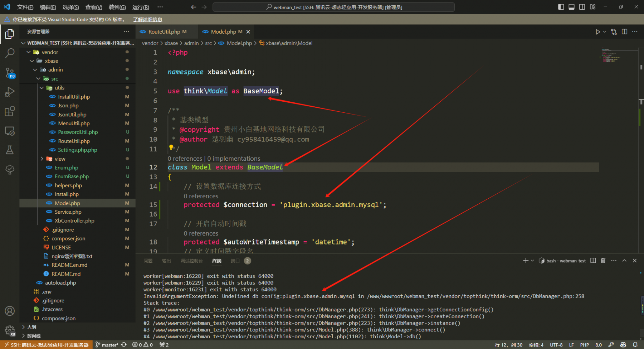
Task: Open the 文件(F) menu
Action: coord(25,7)
